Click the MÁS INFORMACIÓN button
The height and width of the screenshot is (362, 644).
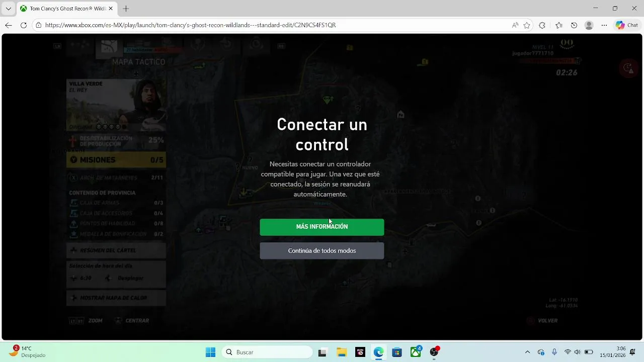coord(321,227)
